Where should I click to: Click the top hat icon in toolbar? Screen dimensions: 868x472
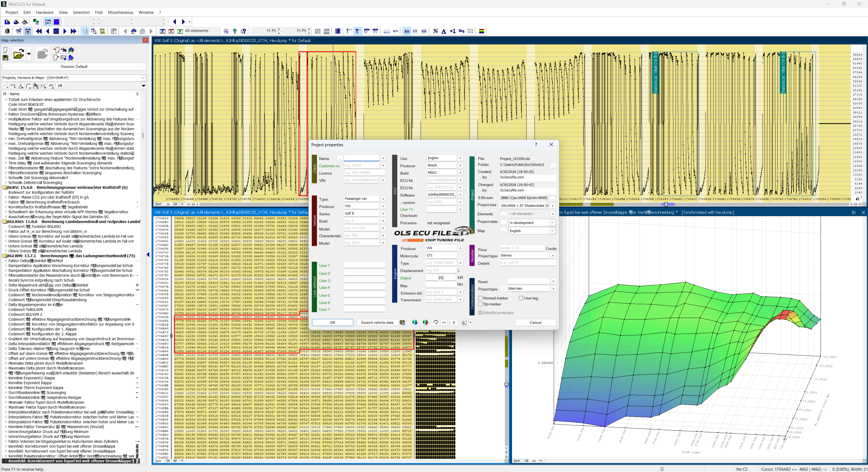(7, 31)
